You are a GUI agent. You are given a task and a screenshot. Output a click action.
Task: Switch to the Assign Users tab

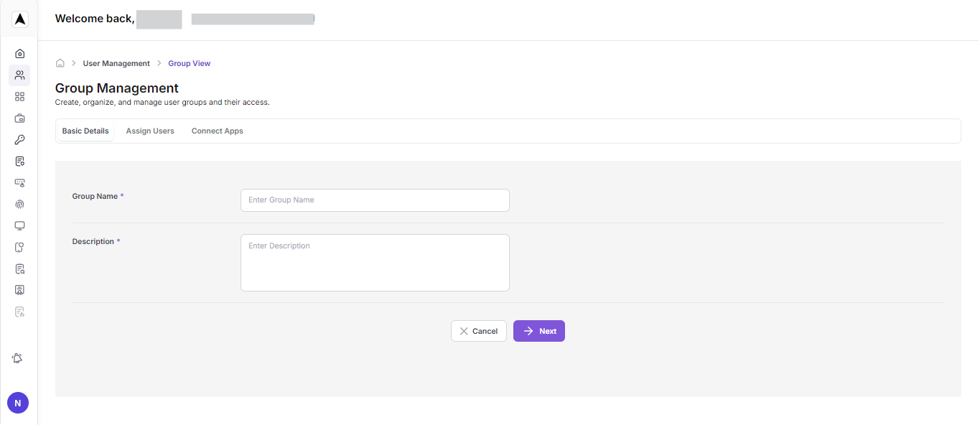click(x=149, y=131)
